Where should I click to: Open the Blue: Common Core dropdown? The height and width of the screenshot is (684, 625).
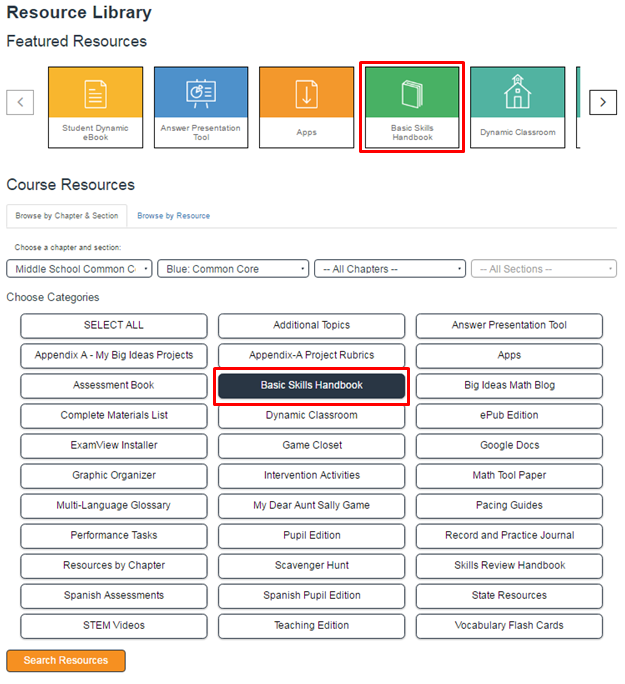click(233, 269)
